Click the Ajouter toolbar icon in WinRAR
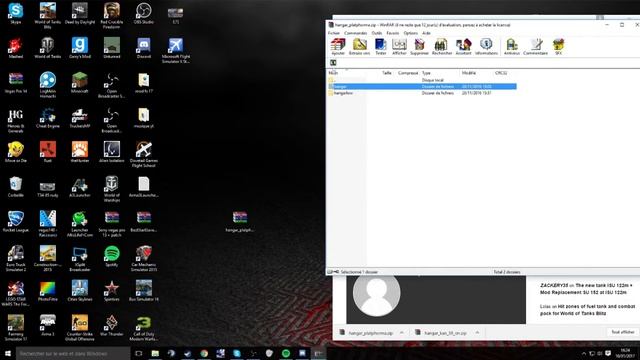640x360 pixels. 338,47
